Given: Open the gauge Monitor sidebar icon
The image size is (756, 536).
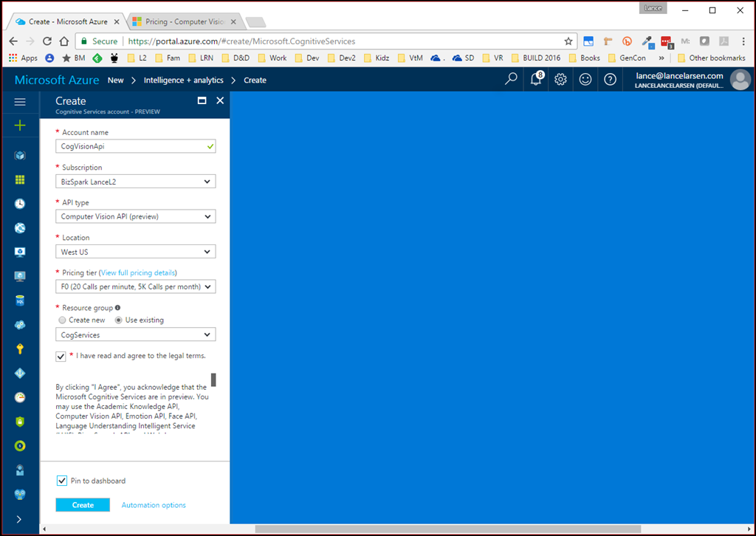Looking at the screenshot, I should point(20,398).
